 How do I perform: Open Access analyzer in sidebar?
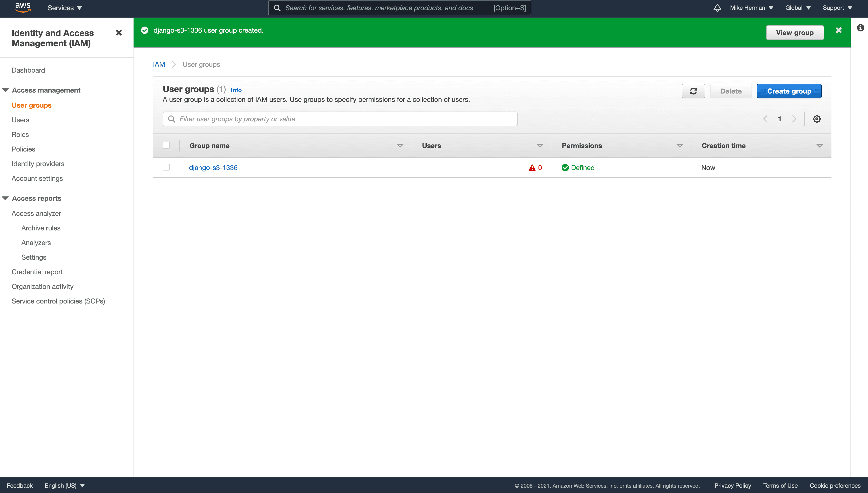tap(36, 213)
